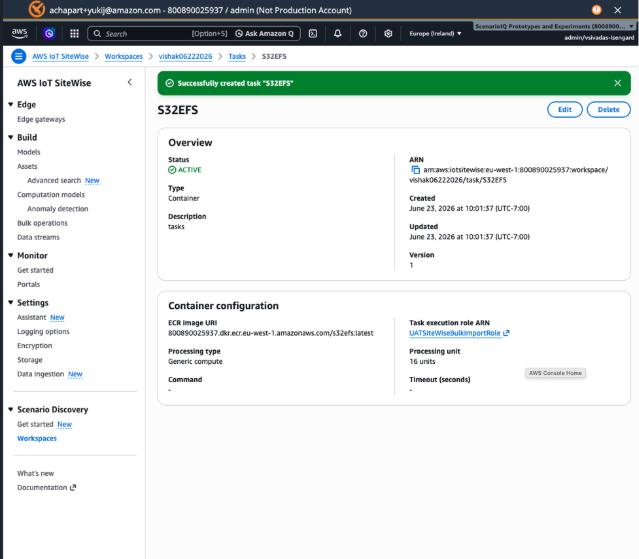Click the ACTIVE status text
639x559 pixels.
click(189, 170)
